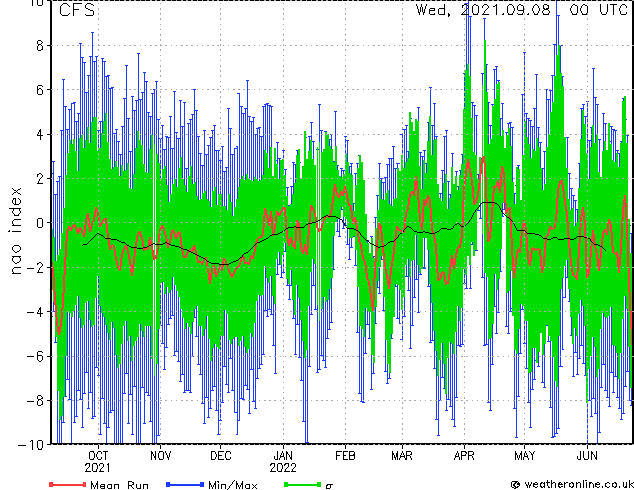Click the y-axis value -8

coord(35,401)
